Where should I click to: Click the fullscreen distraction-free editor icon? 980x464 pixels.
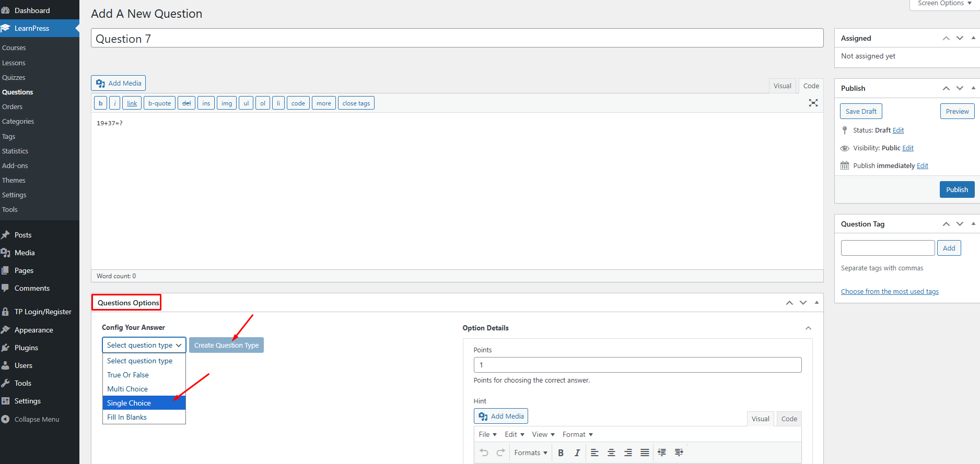click(813, 103)
